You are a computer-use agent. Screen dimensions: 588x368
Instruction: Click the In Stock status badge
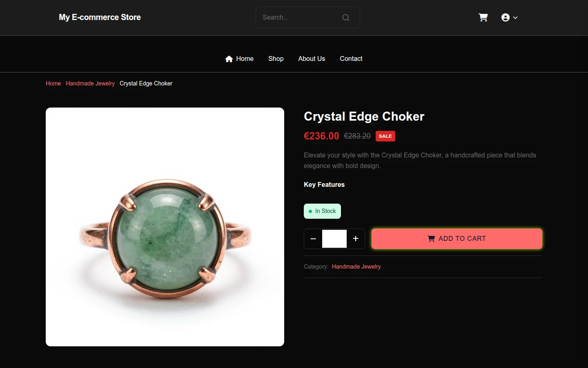(x=322, y=211)
